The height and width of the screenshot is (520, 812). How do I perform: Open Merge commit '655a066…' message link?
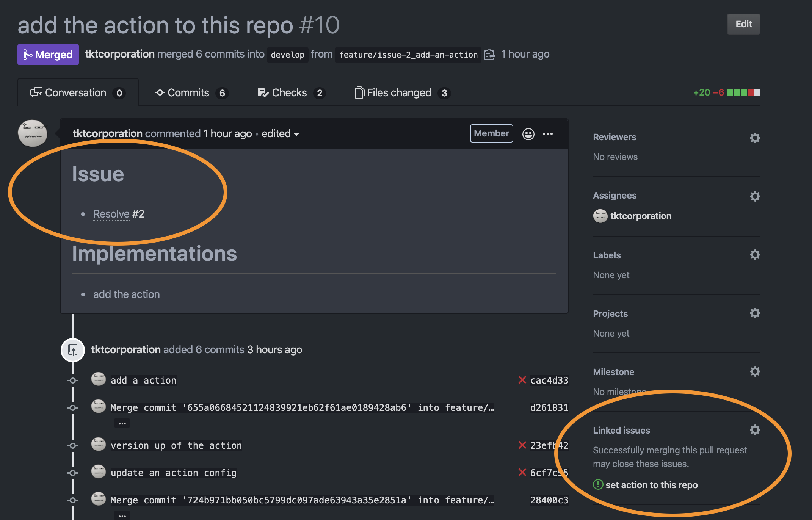click(302, 408)
